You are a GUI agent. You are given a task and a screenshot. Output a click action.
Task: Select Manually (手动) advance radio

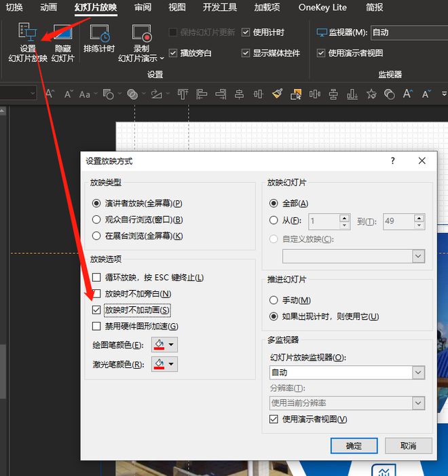[x=274, y=300]
